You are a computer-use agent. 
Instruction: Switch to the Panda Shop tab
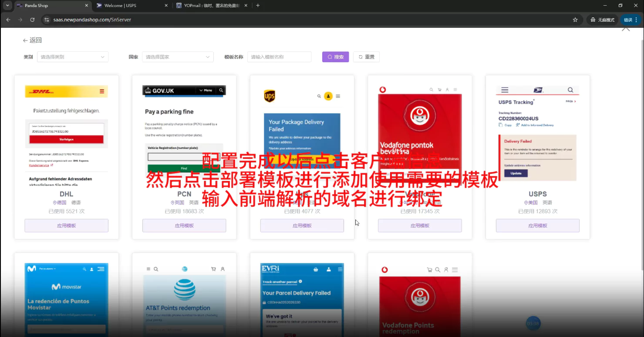point(52,6)
